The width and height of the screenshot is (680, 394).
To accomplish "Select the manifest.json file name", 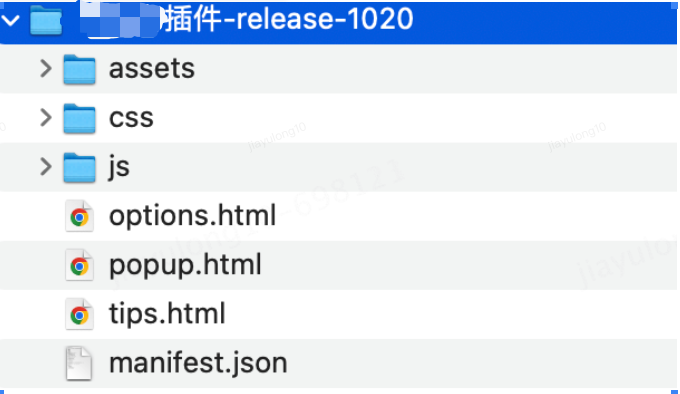I will (x=198, y=362).
